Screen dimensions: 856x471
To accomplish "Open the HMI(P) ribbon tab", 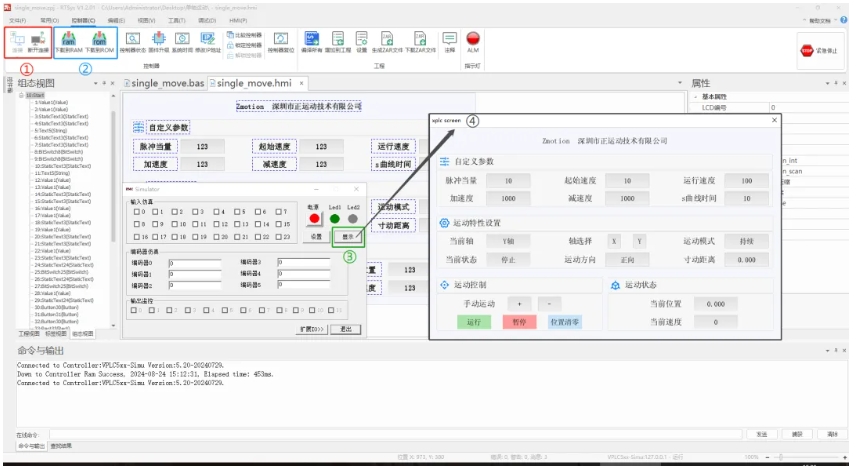I will point(238,20).
